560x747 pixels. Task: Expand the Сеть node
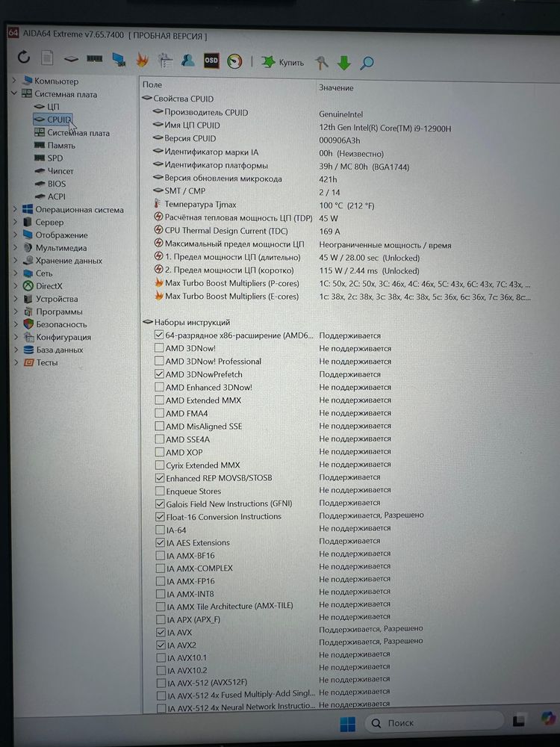point(15,273)
